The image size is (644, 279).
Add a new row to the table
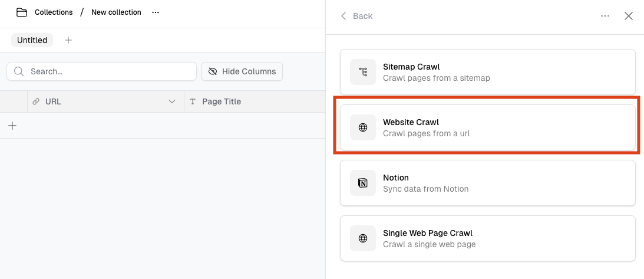(12, 126)
